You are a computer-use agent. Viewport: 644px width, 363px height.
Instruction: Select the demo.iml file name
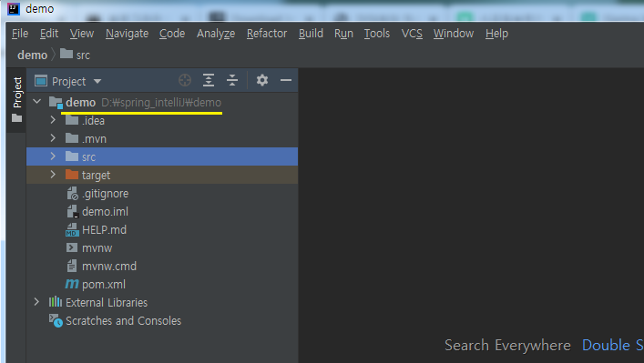point(105,212)
